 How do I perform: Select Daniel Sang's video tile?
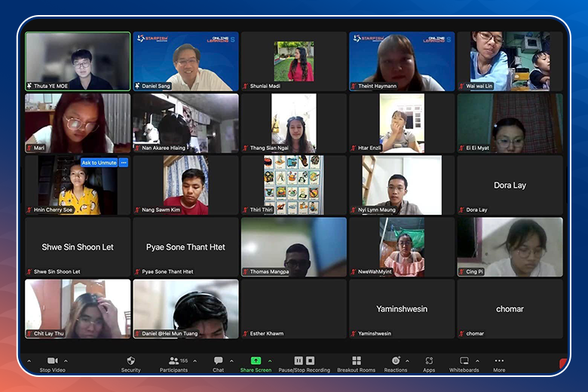click(x=185, y=61)
